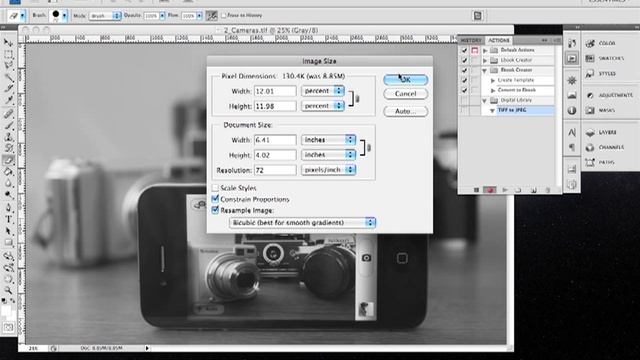Open pixel Width unit percent dropdown
Viewport: 640px width, 360px height.
323,91
